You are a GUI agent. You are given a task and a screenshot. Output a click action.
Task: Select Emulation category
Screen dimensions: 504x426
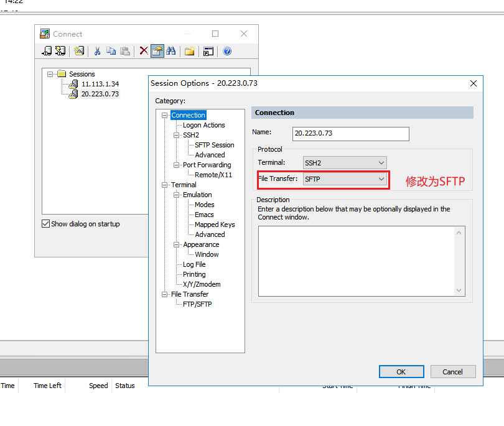point(197,195)
